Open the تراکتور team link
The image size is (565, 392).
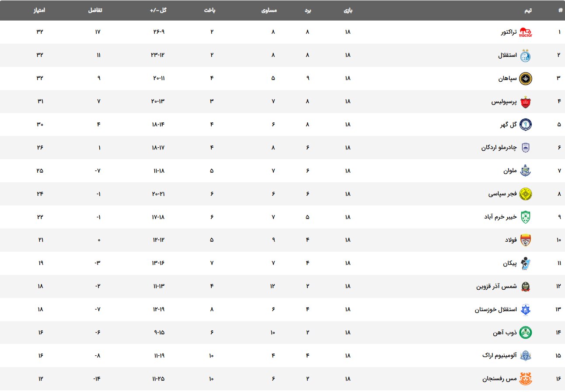pyautogui.click(x=509, y=32)
